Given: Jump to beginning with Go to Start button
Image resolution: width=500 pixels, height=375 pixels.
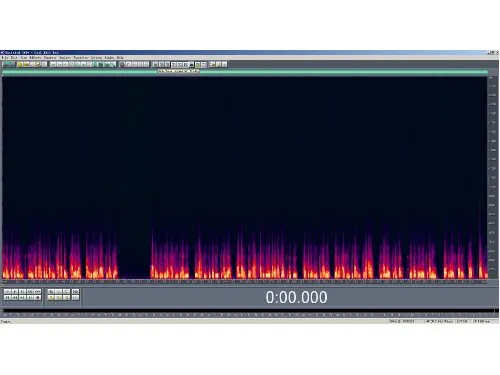Looking at the screenshot, I should coord(7,297).
